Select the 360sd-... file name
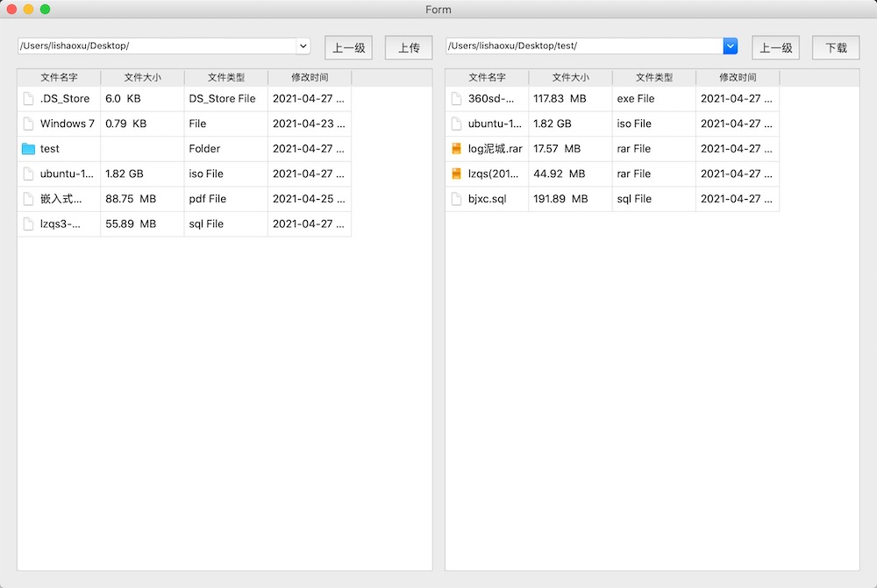The height and width of the screenshot is (588, 877). [490, 99]
